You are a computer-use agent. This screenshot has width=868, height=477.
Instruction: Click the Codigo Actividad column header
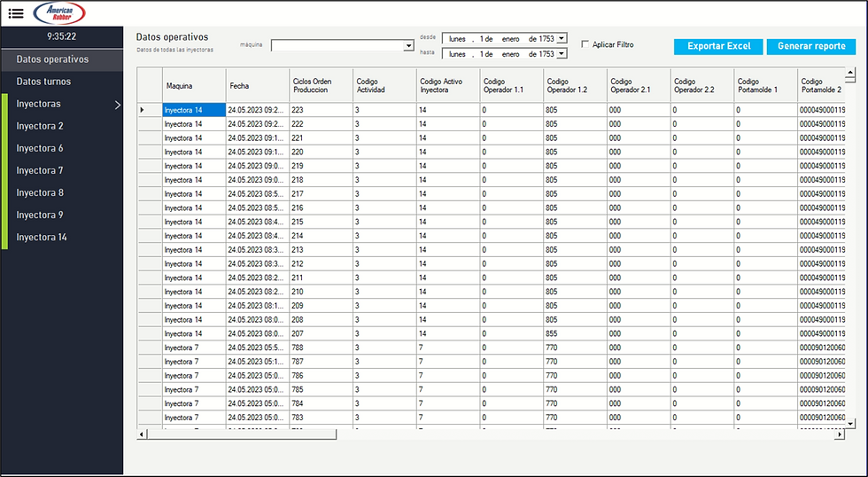(x=384, y=86)
